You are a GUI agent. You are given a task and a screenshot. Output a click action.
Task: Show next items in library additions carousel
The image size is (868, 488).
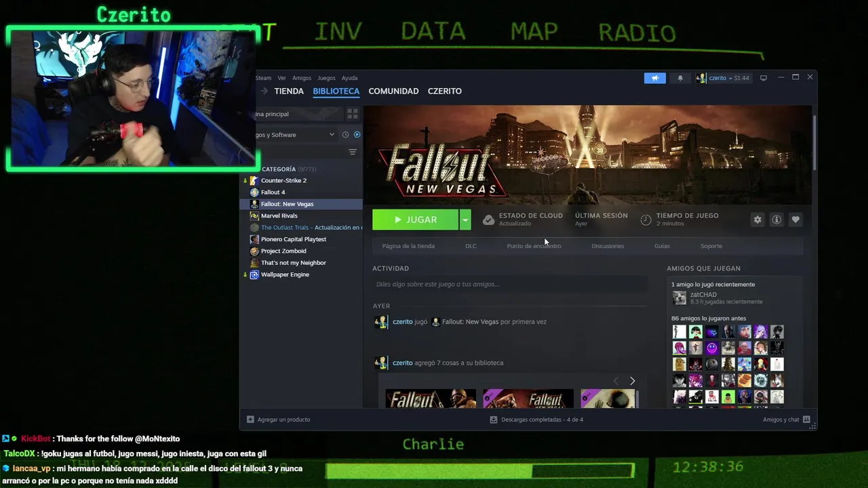coord(632,381)
